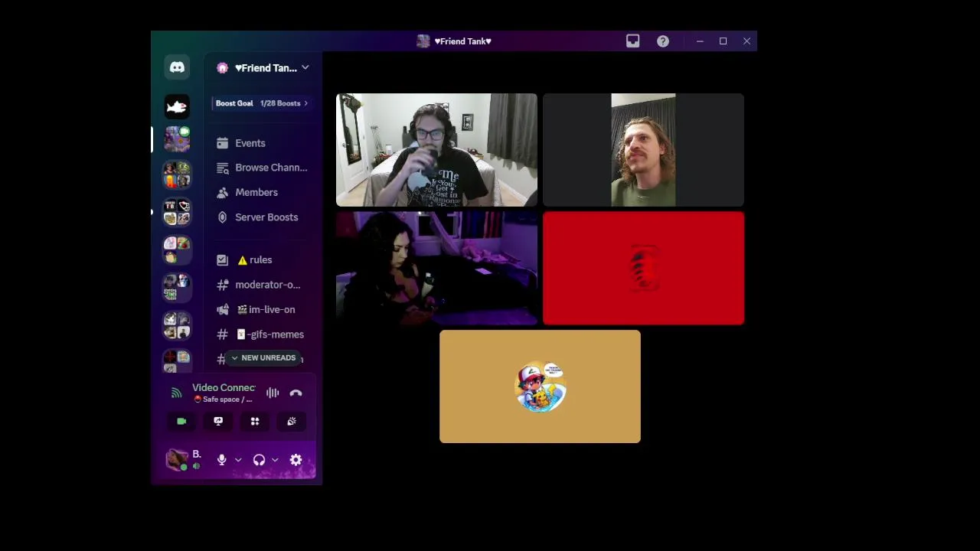View connection signal details

[177, 393]
